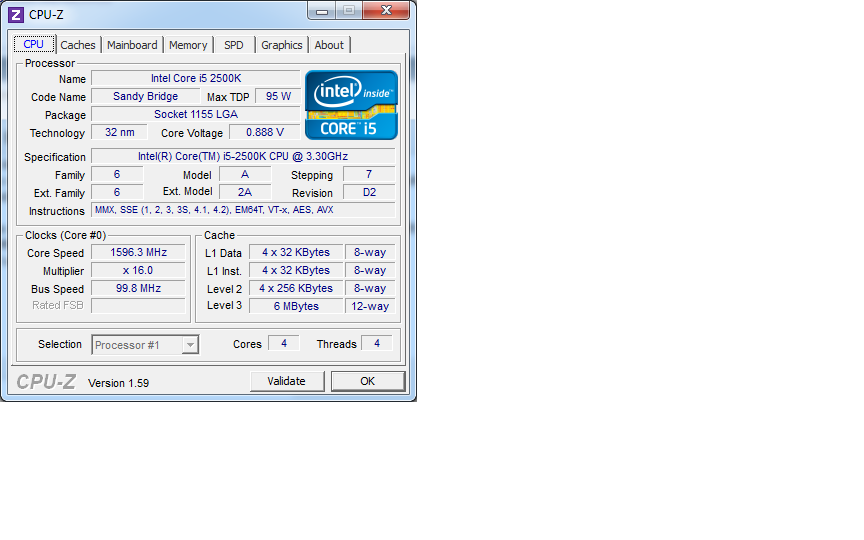The height and width of the screenshot is (540, 864).
Task: Click the Stepping value '7'
Action: 369,175
